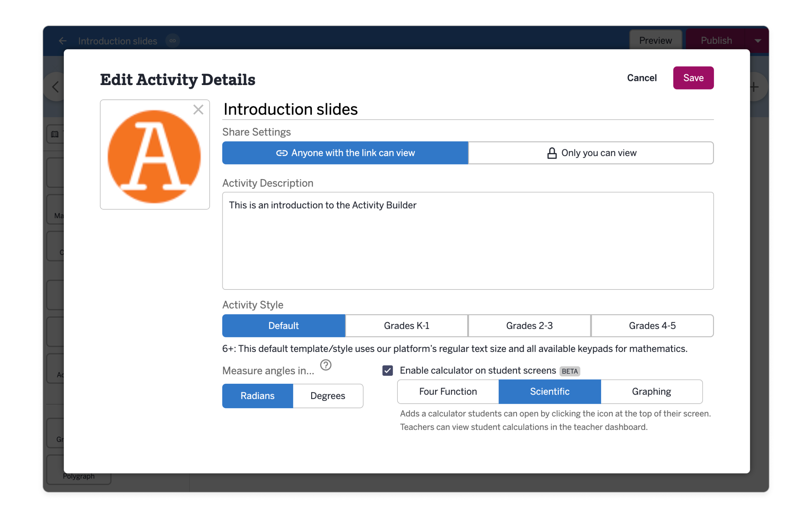Choose Grades 2-3 activity style

coord(529,326)
